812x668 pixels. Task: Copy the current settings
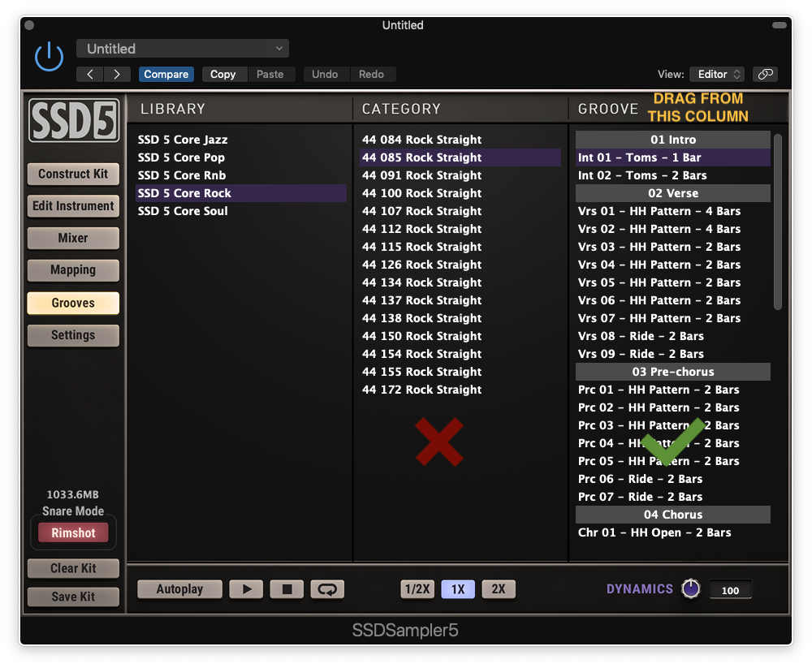click(223, 75)
